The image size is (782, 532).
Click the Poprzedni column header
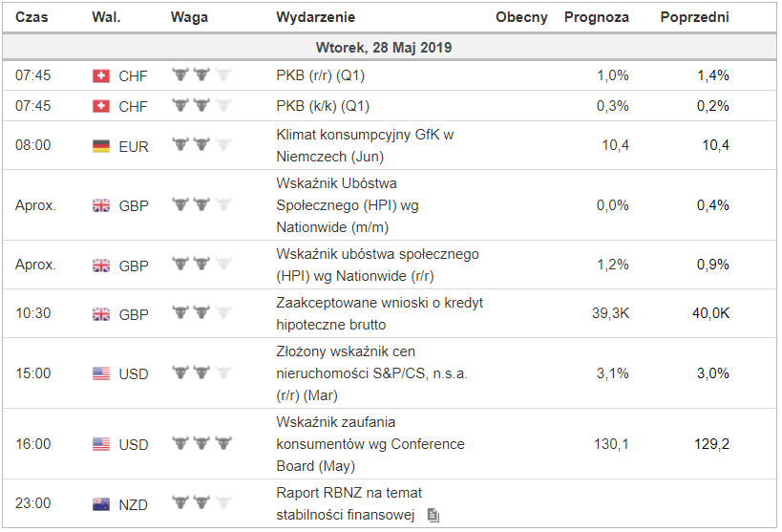pyautogui.click(x=694, y=17)
